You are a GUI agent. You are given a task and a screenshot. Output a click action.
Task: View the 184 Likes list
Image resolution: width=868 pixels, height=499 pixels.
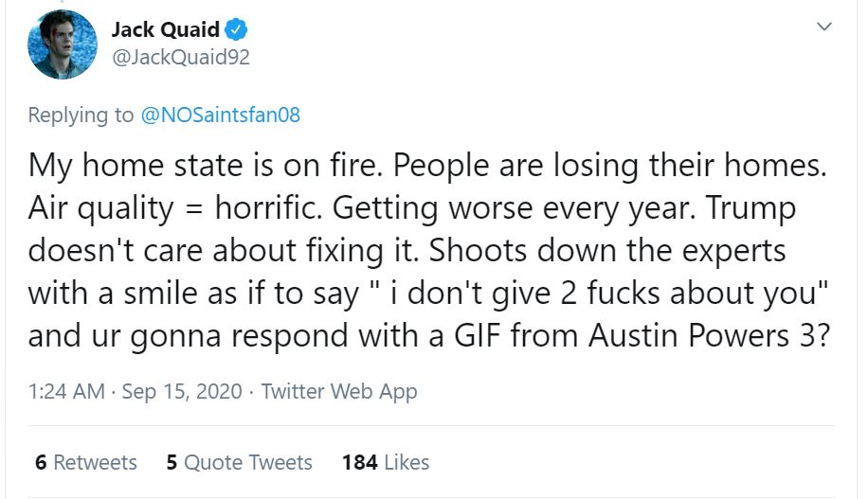coord(386,462)
